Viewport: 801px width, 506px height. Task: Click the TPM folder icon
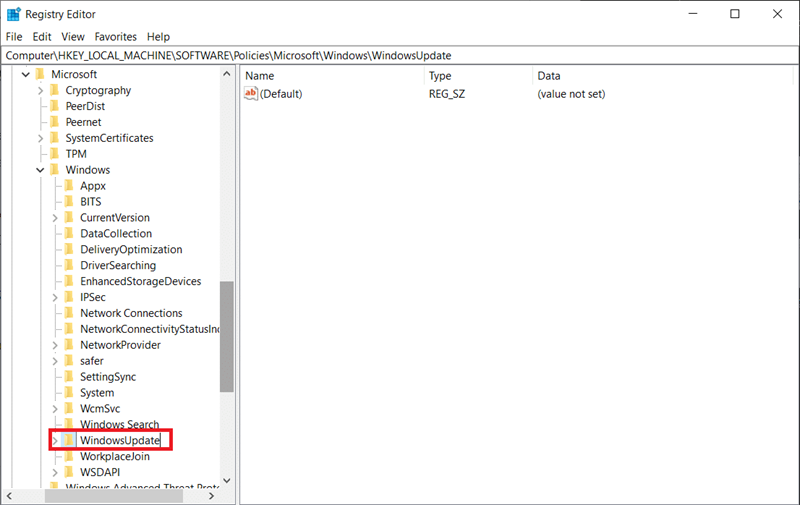click(x=55, y=154)
